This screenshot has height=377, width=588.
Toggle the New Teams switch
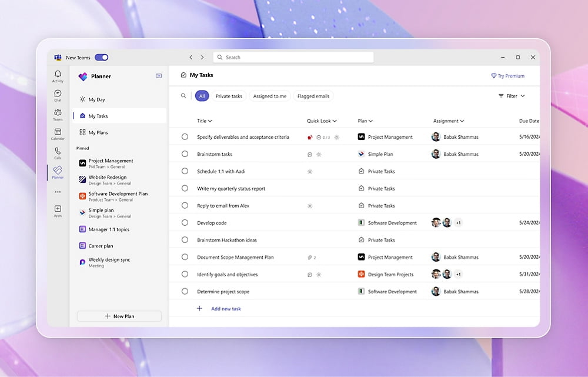101,58
